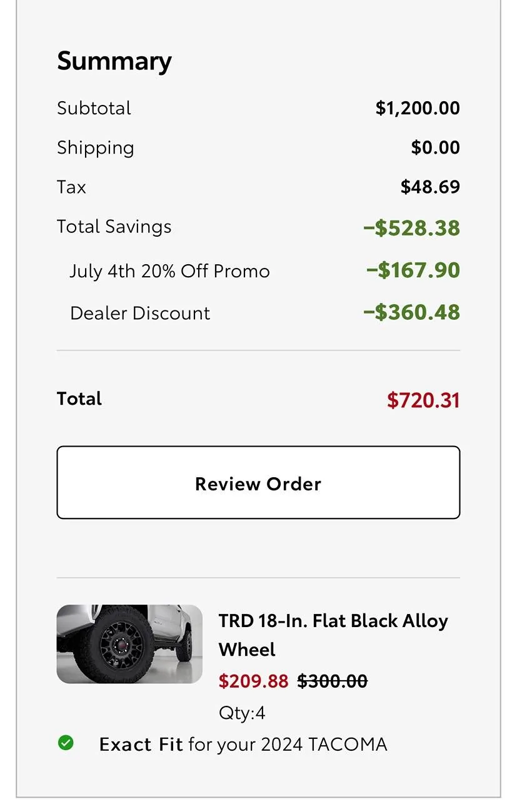This screenshot has height=812, width=517.
Task: Open the TRD wheel product thumbnail
Action: (129, 644)
